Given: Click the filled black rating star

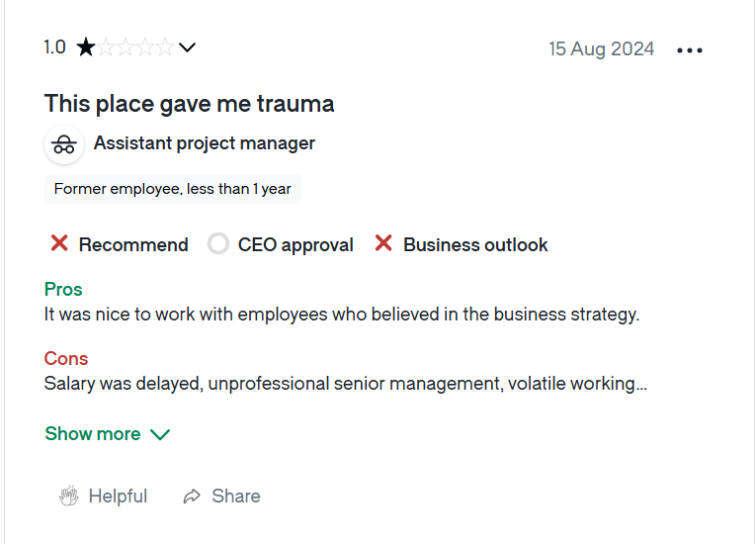Looking at the screenshot, I should (86, 47).
